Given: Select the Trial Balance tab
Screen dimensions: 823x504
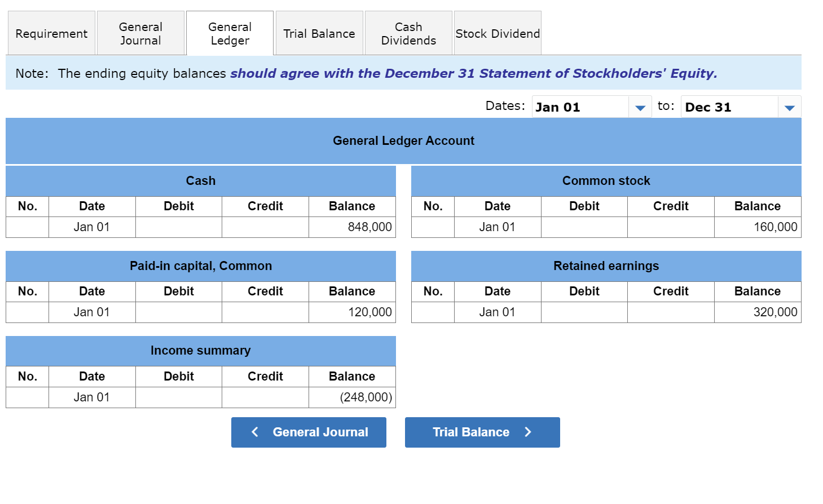Looking at the screenshot, I should [x=319, y=33].
